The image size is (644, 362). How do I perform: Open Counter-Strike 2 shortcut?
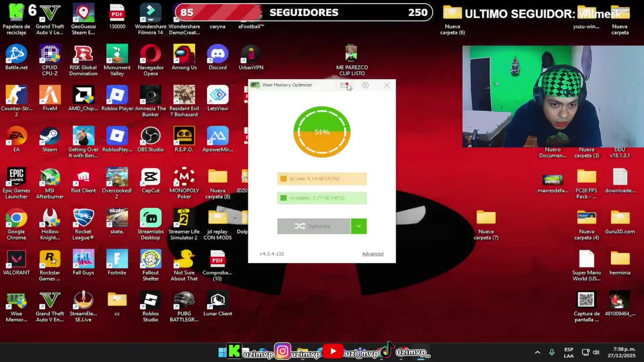click(17, 102)
